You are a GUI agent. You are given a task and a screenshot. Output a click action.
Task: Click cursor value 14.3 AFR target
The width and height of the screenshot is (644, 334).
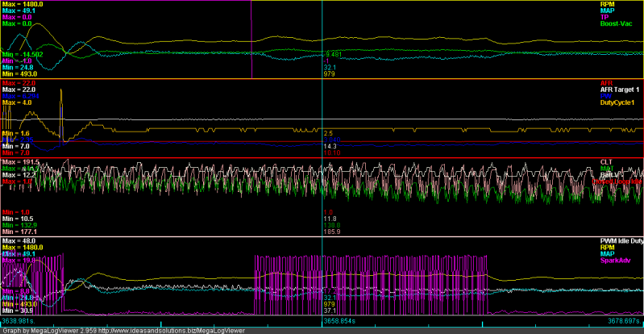point(330,147)
